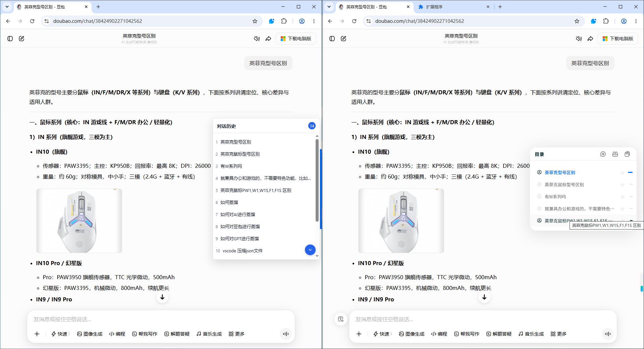644x349 pixels.
Task: Collapse 英菲克型号区别 entry in 目录
Action: [630, 172]
